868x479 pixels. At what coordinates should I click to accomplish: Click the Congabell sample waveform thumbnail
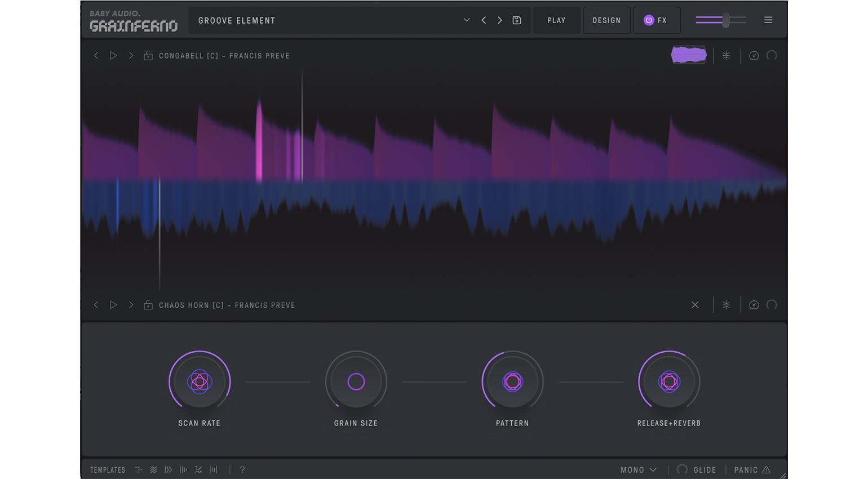click(x=688, y=55)
